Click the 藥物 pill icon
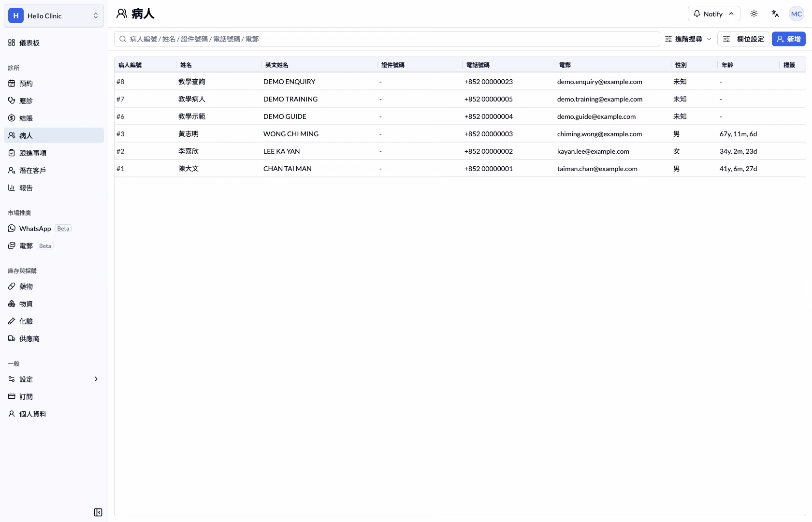 pyautogui.click(x=12, y=287)
